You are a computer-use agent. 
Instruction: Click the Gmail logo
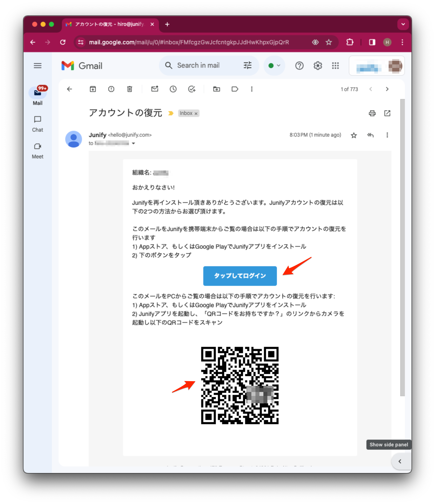pos(82,66)
